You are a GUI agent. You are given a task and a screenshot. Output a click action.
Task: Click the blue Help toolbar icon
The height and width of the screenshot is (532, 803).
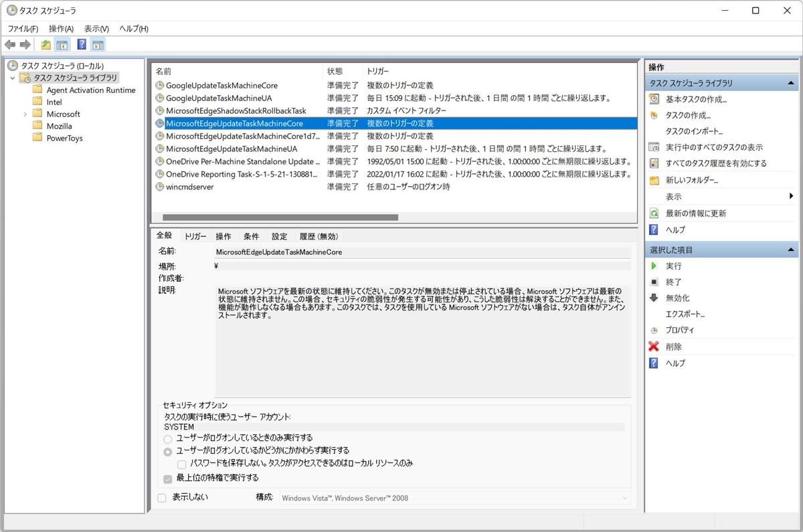pyautogui.click(x=82, y=45)
